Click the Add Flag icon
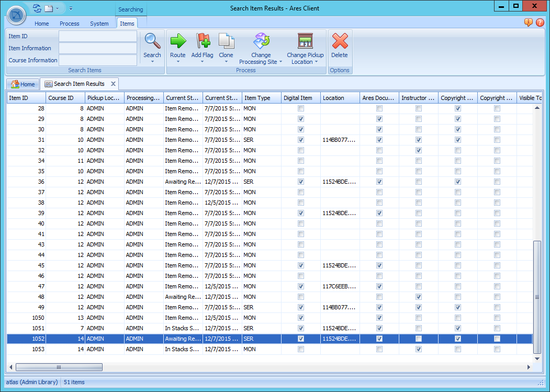The image size is (550, 392). [x=202, y=41]
